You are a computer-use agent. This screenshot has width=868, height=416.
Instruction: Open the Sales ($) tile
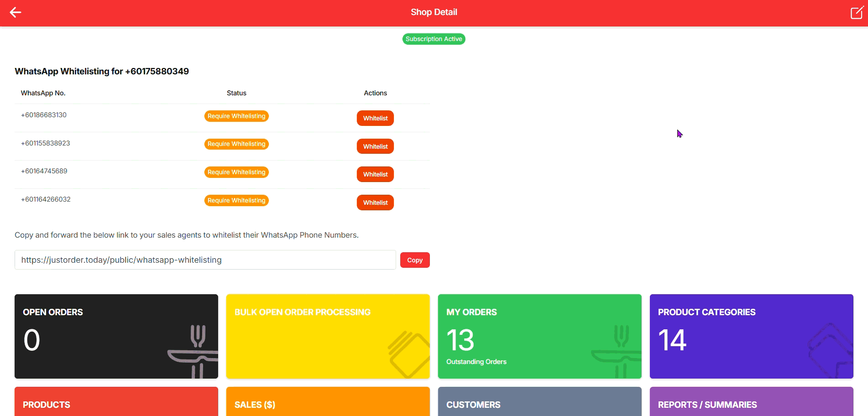coord(328,402)
